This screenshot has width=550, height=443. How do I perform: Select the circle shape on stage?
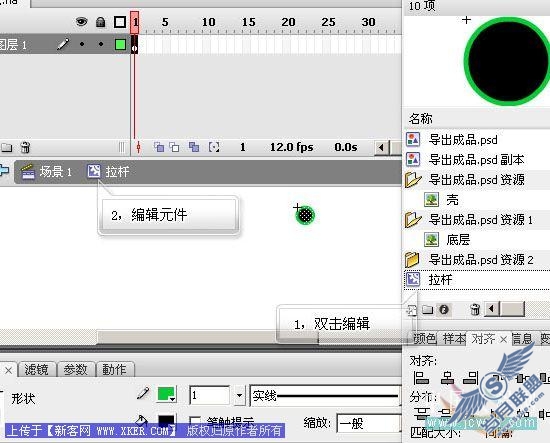pyautogui.click(x=305, y=215)
